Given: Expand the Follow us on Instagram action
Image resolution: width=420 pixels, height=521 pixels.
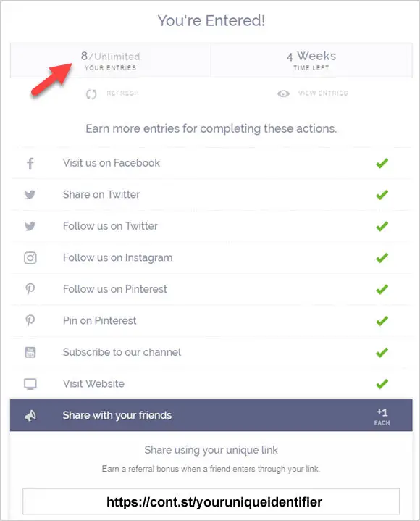Looking at the screenshot, I should pyautogui.click(x=211, y=258).
